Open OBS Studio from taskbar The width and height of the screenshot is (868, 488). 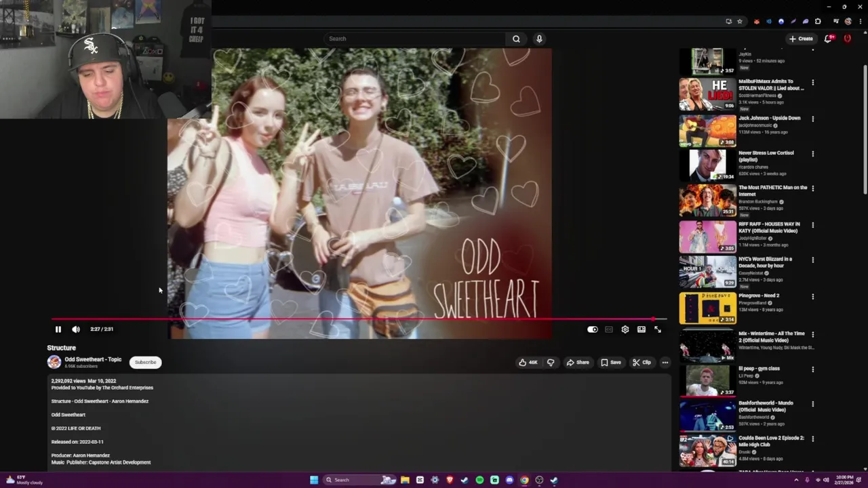tap(539, 480)
